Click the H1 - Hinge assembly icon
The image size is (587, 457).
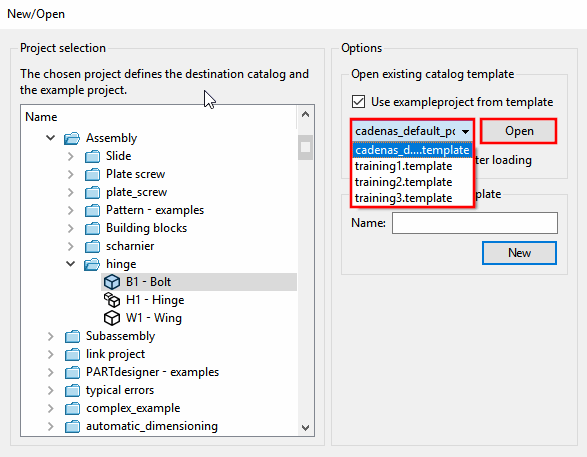coord(112,300)
